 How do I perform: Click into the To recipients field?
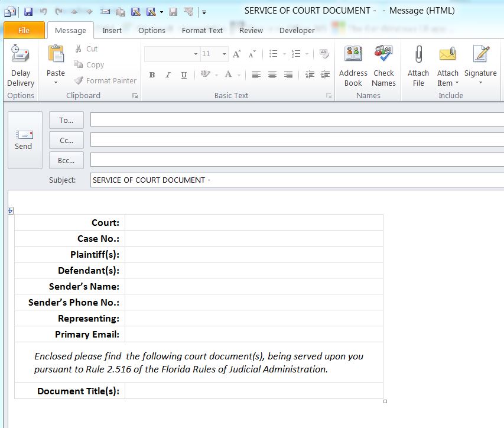297,119
